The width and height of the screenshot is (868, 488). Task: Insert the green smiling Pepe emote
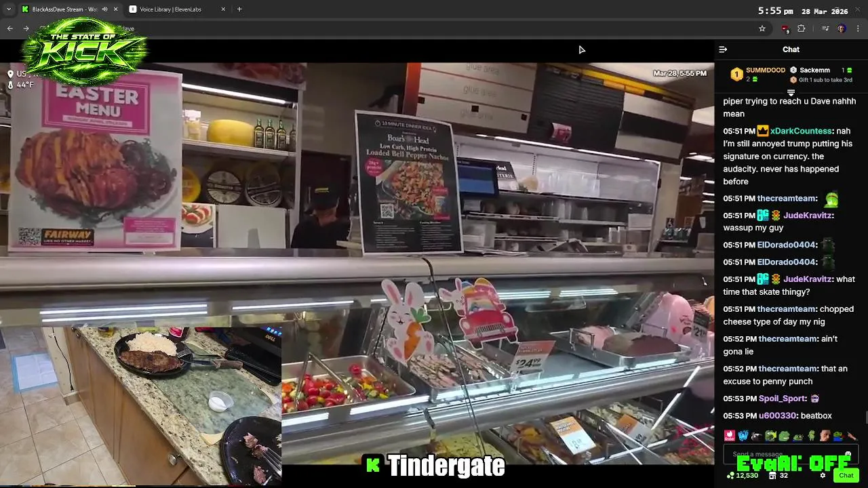[784, 436]
